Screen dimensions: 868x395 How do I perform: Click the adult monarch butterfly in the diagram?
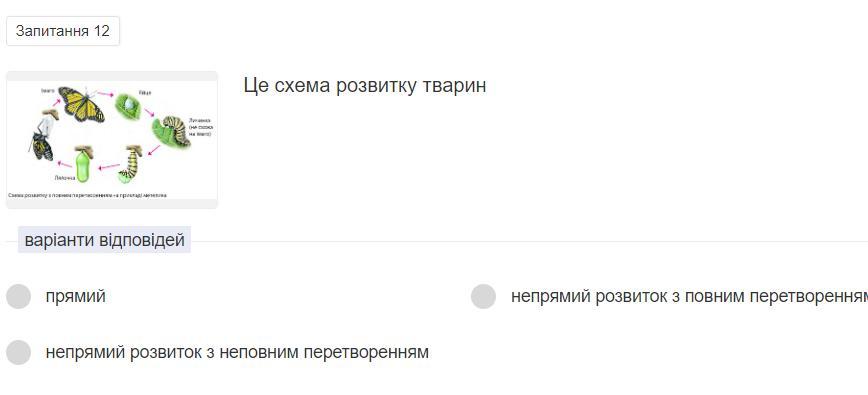point(81,104)
